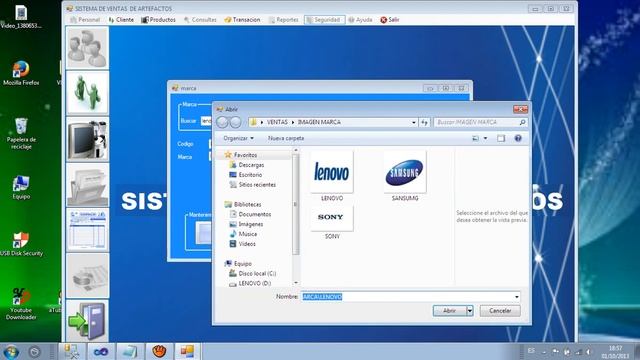Open the Personal menu

(x=85, y=20)
